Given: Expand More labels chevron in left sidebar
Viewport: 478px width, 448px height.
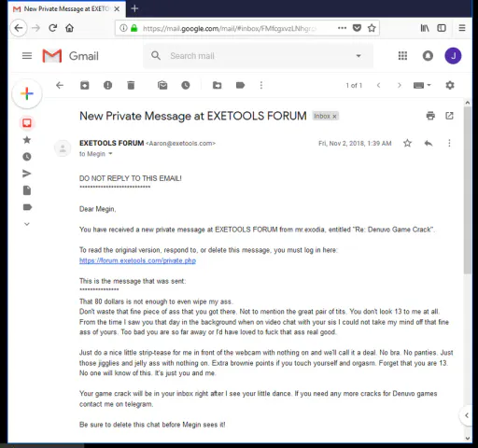Looking at the screenshot, I should pos(27,224).
